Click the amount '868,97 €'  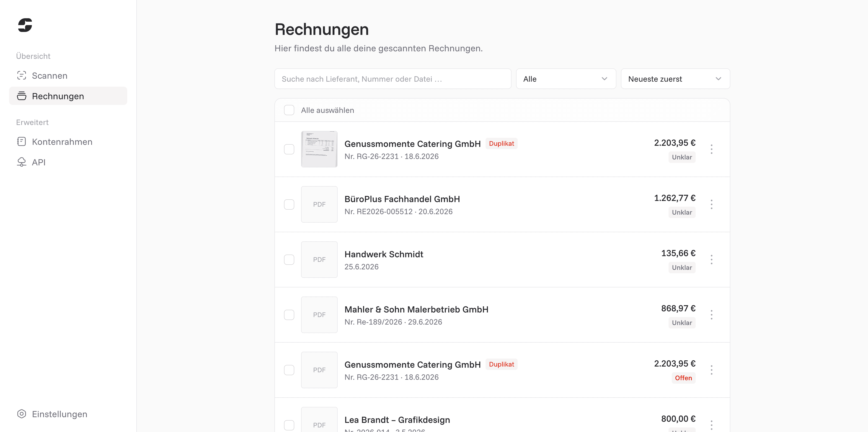[x=678, y=309]
